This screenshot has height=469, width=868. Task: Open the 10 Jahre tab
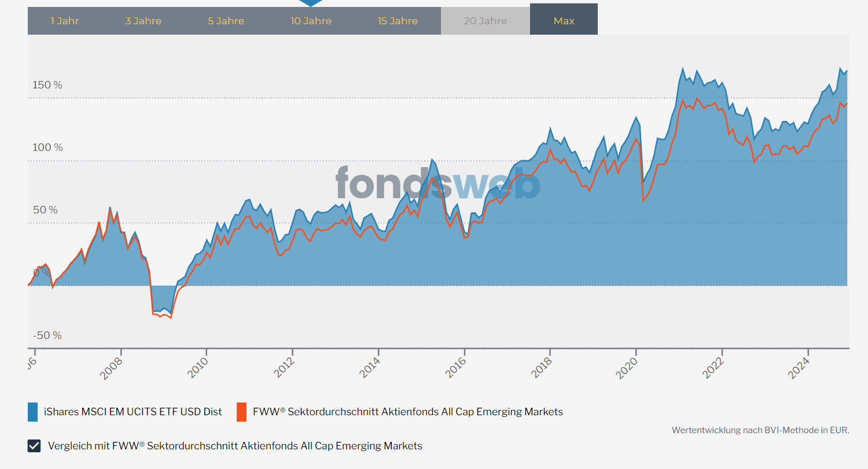[311, 21]
